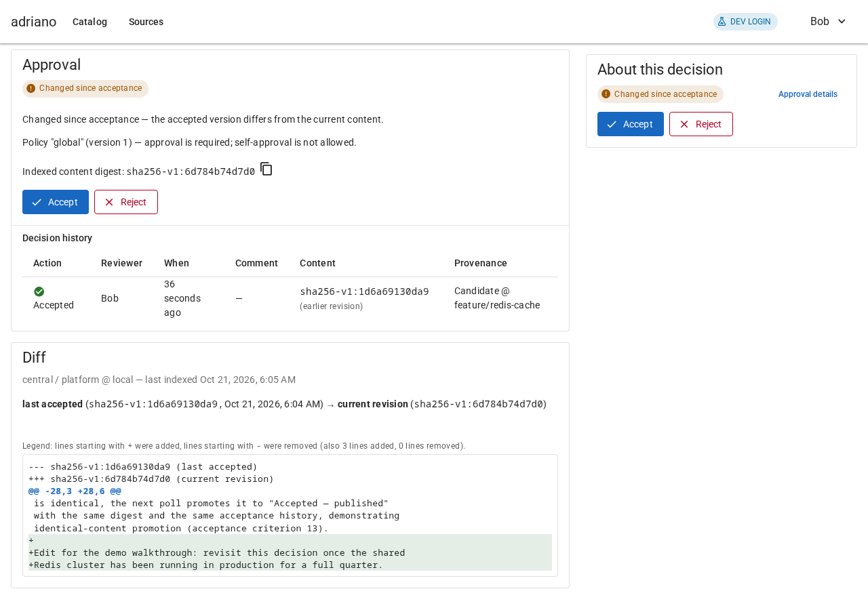Accept in the Approval panel

click(56, 202)
